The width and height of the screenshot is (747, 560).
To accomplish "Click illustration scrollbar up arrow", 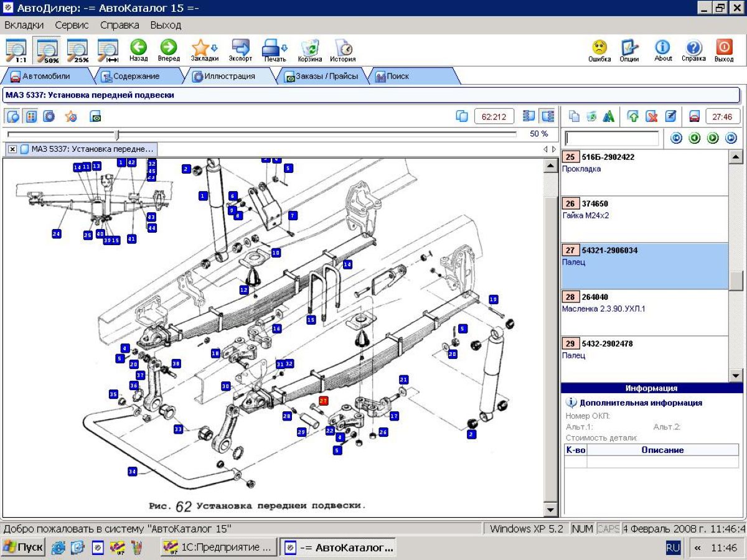I will pyautogui.click(x=550, y=166).
